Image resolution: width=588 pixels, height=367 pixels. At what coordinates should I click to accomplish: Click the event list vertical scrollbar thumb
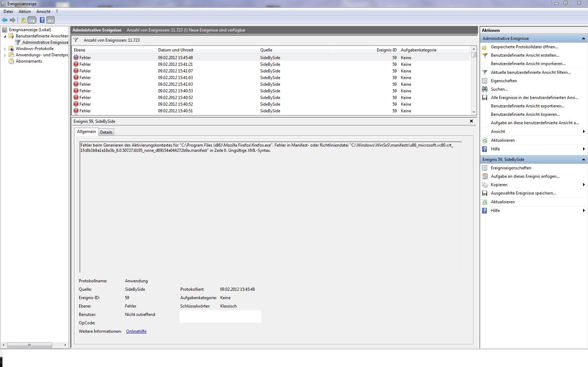coord(474,55)
